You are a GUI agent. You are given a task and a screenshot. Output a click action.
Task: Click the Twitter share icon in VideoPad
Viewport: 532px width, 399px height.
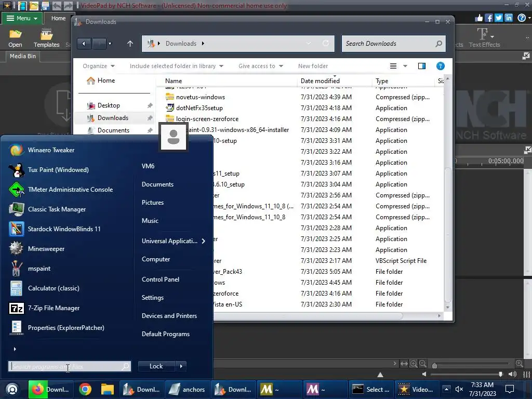(498, 18)
